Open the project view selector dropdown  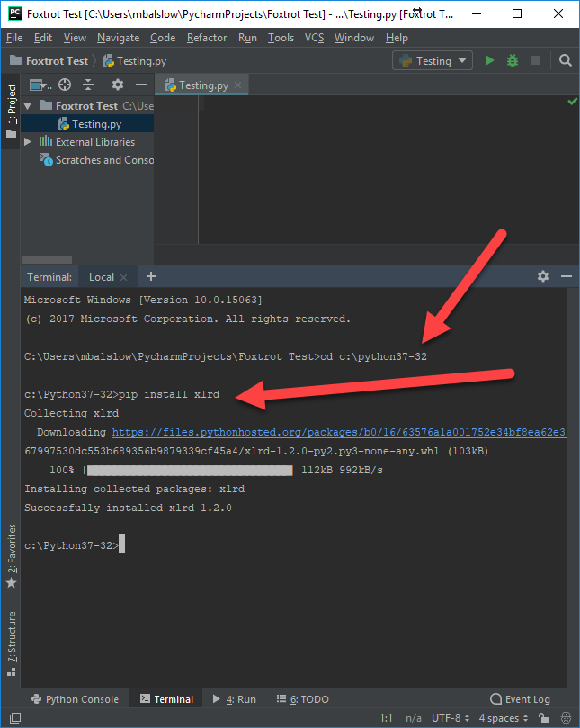[x=40, y=85]
